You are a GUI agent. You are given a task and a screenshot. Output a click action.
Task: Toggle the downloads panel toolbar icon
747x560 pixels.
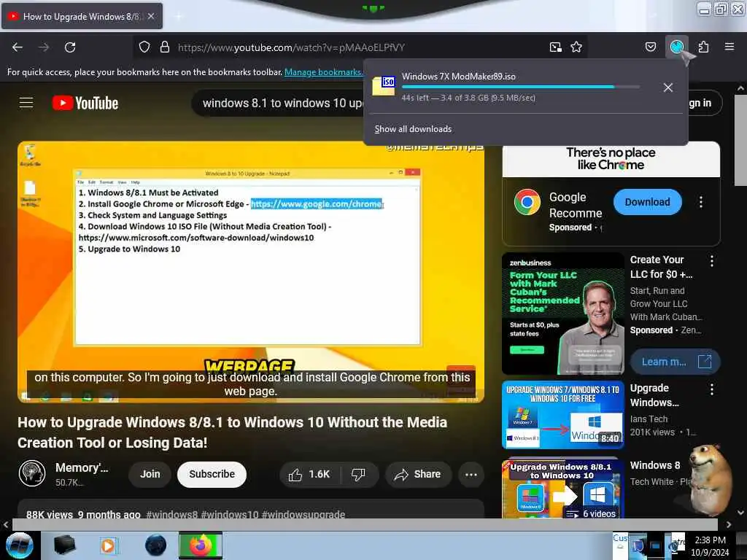[x=677, y=47]
